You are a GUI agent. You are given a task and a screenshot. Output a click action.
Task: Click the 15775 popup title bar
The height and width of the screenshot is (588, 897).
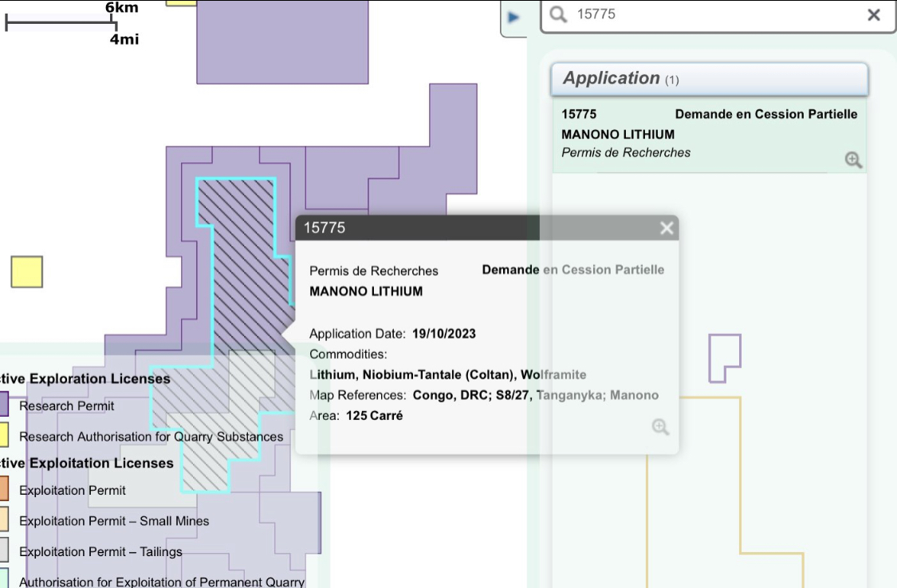(487, 228)
